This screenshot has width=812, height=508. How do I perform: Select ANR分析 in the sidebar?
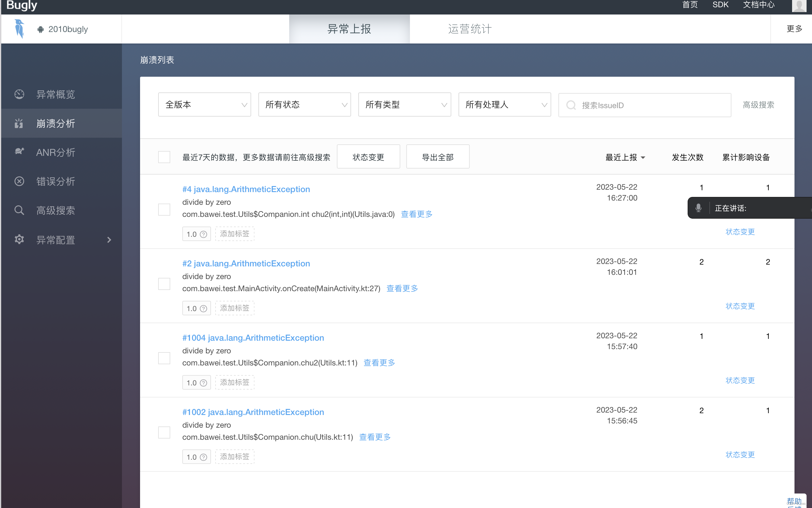pos(62,152)
